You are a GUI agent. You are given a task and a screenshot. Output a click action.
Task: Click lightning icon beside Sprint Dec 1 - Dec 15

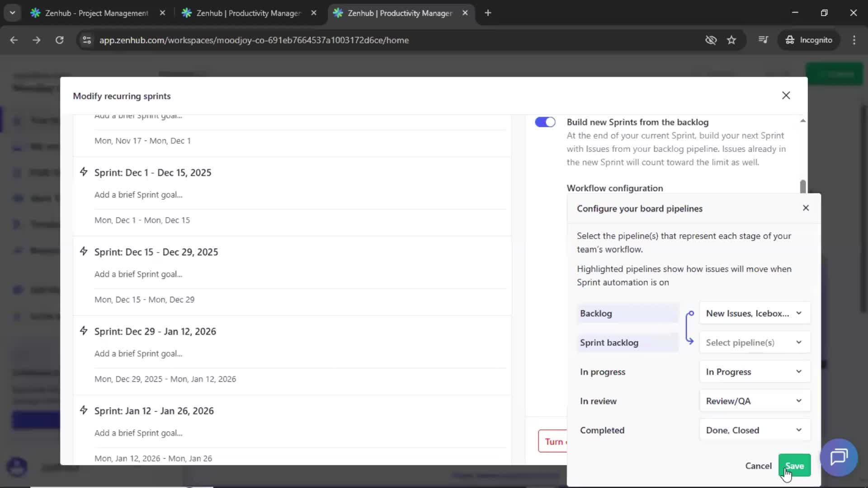(84, 172)
